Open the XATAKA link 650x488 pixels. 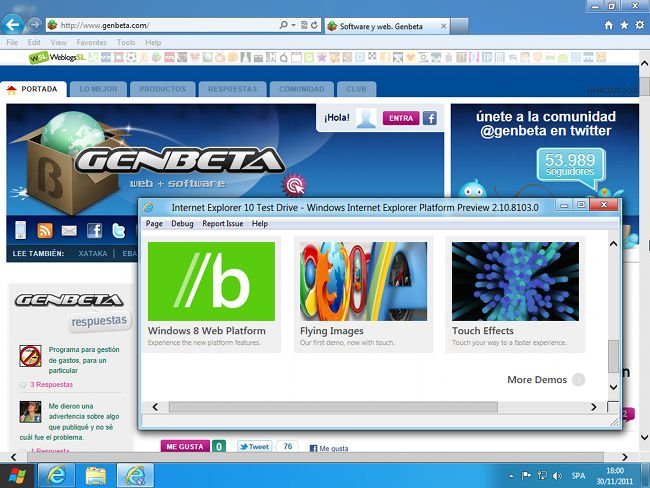(93, 253)
